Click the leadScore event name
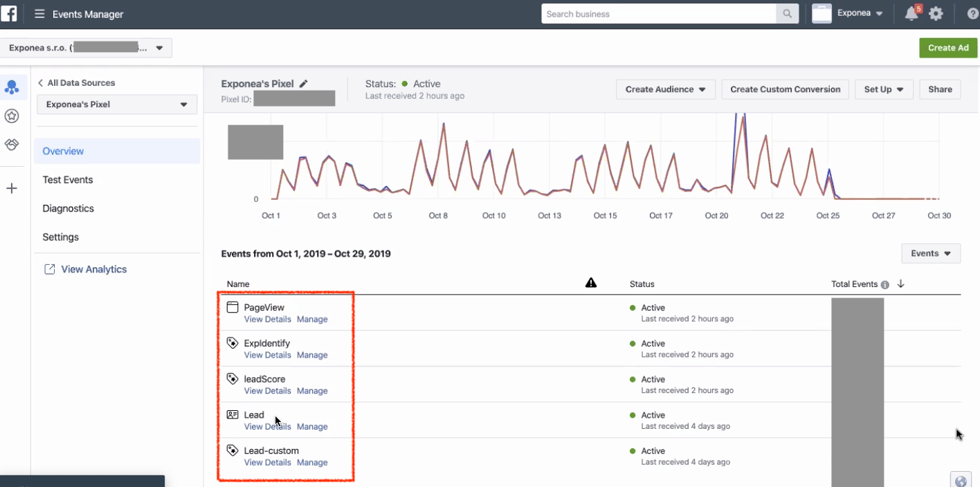Image resolution: width=980 pixels, height=487 pixels. [x=264, y=379]
